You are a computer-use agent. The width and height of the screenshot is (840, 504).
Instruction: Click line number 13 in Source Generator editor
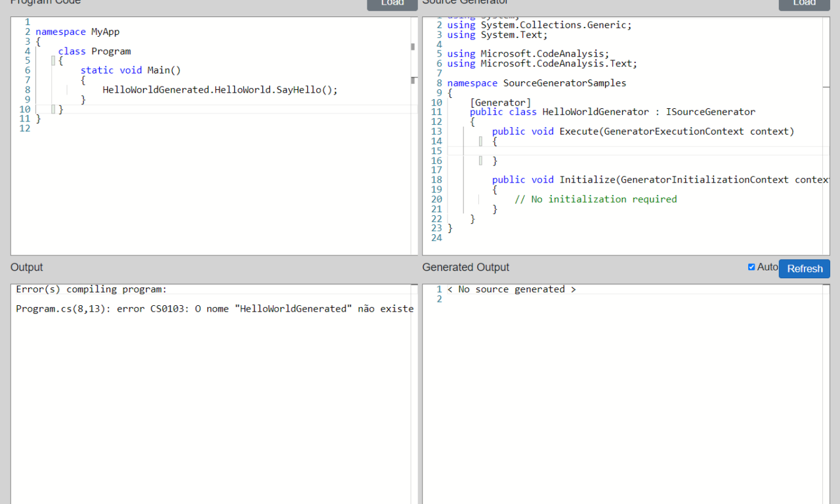(436, 131)
